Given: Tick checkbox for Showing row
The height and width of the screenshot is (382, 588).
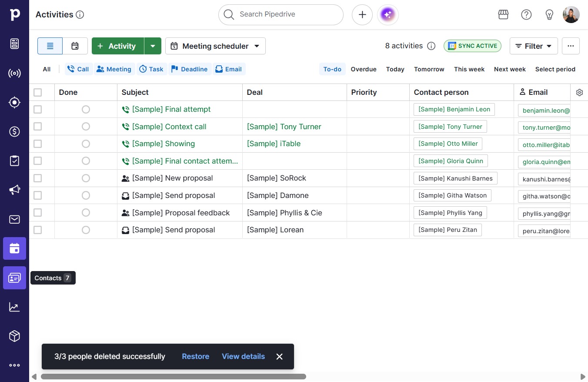Looking at the screenshot, I should coord(38,144).
